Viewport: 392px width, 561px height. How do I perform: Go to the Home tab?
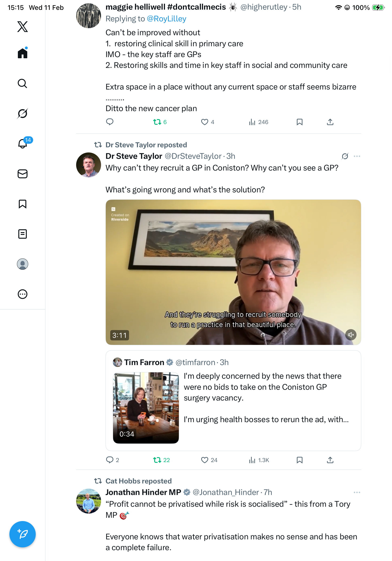(x=23, y=53)
